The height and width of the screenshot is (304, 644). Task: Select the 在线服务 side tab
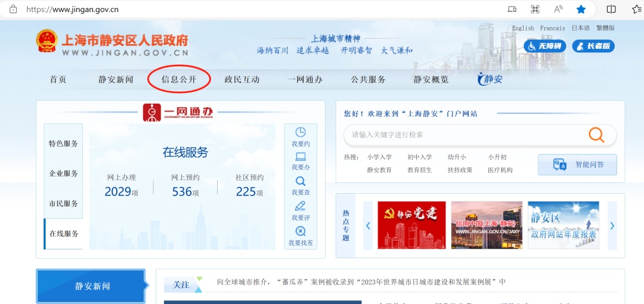click(x=63, y=234)
